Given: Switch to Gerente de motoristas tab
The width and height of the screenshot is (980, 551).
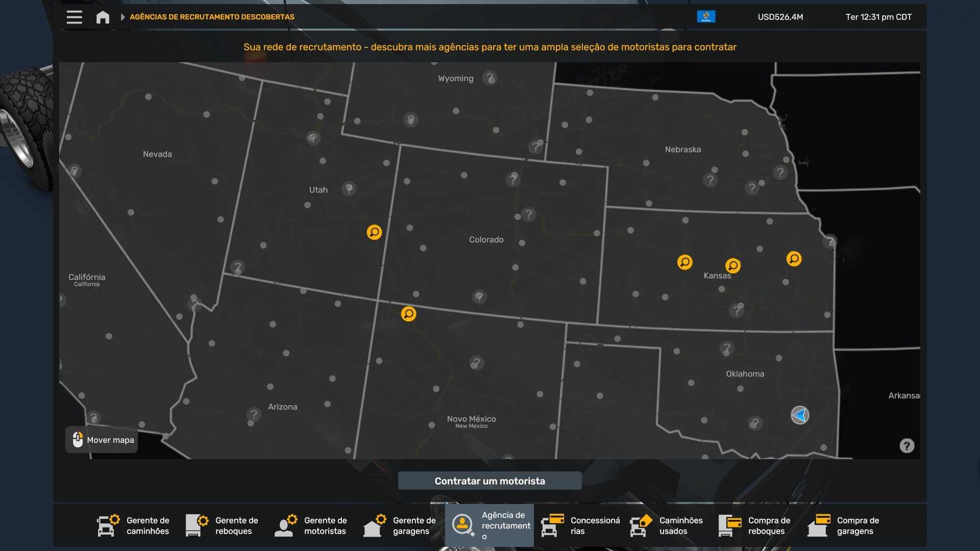Looking at the screenshot, I should (x=311, y=525).
